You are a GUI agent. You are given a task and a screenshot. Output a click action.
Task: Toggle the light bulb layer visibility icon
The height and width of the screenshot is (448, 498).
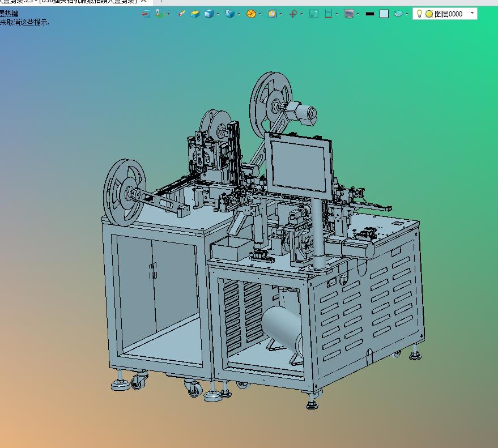tap(419, 14)
